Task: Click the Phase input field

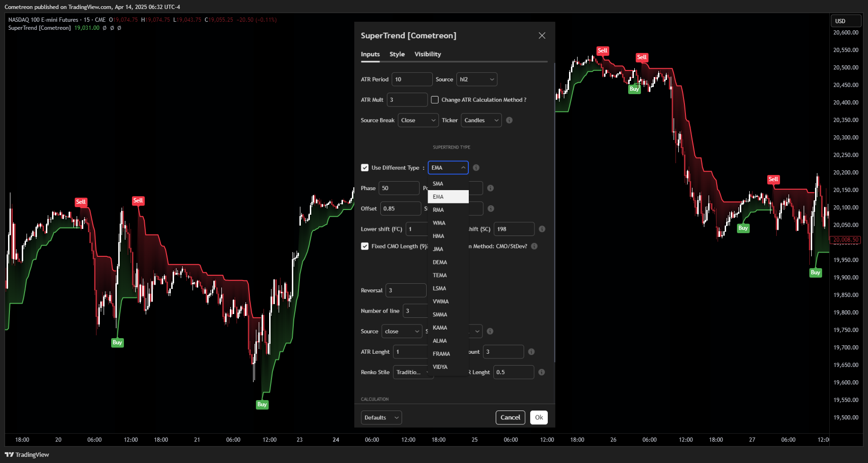Action: (399, 188)
